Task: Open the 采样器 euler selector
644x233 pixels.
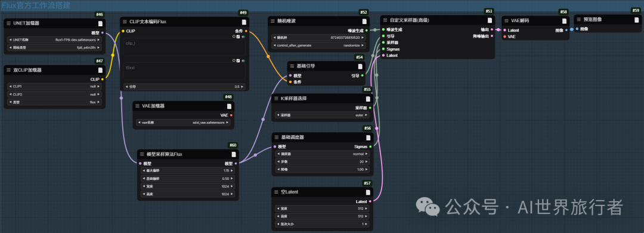Action: point(322,115)
